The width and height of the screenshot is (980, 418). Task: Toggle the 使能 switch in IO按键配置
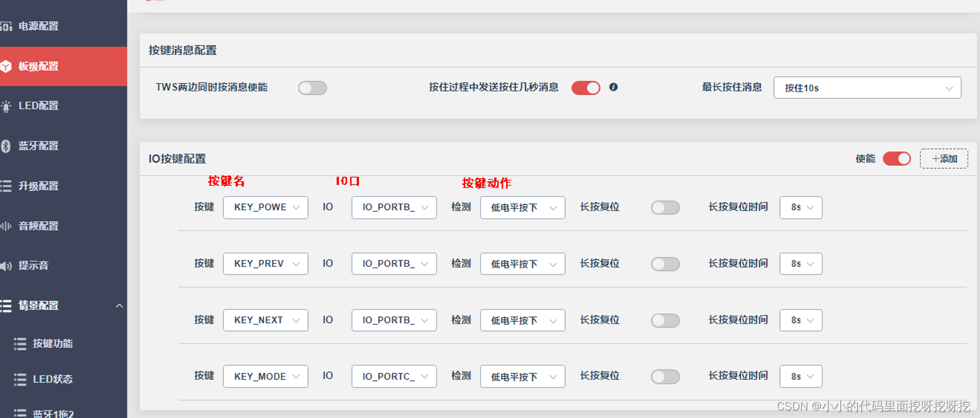pyautogui.click(x=896, y=158)
